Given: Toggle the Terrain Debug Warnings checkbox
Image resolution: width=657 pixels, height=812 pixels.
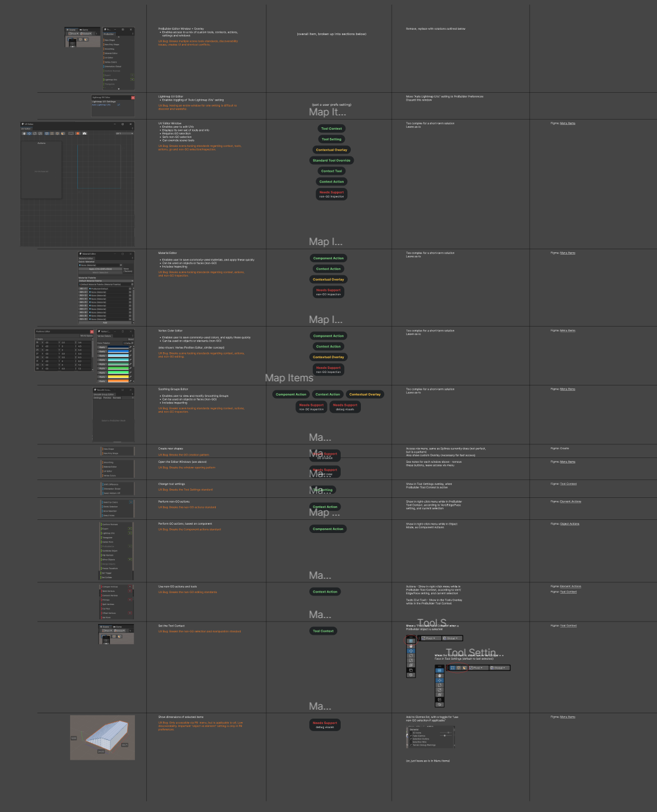Looking at the screenshot, I should 411,745.
